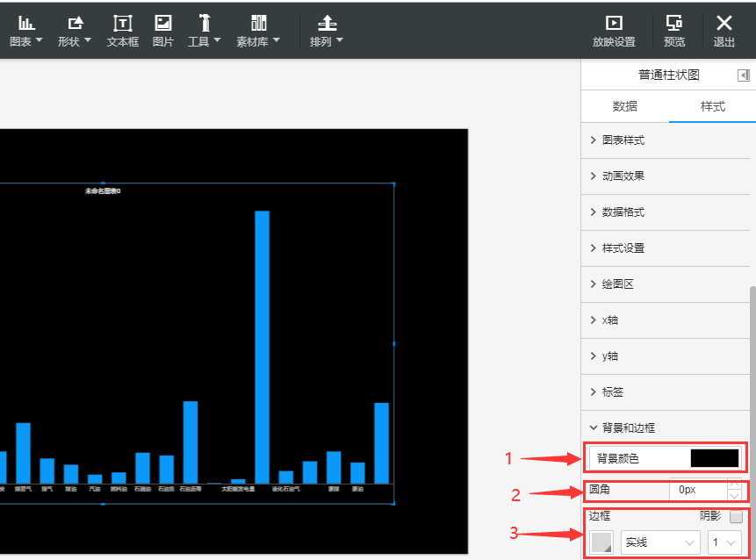The image size is (756, 560).
Task: Switch to the 样式 tab
Action: coord(712,106)
